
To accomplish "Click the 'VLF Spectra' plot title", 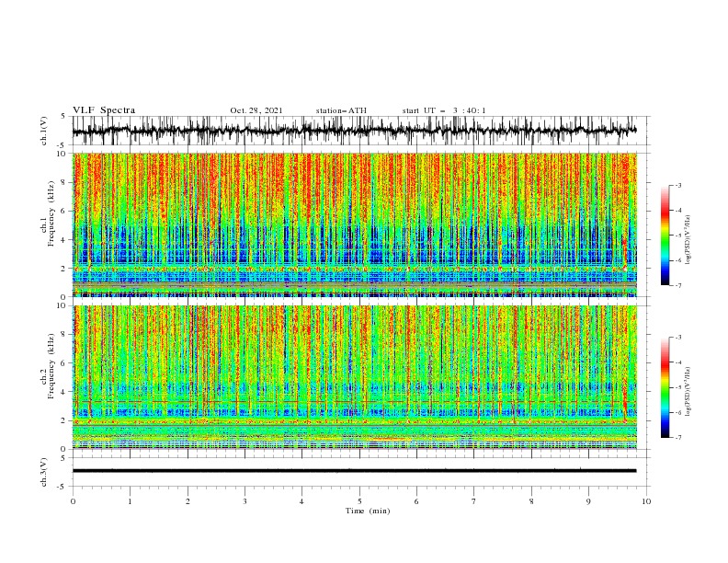I will (104, 110).
